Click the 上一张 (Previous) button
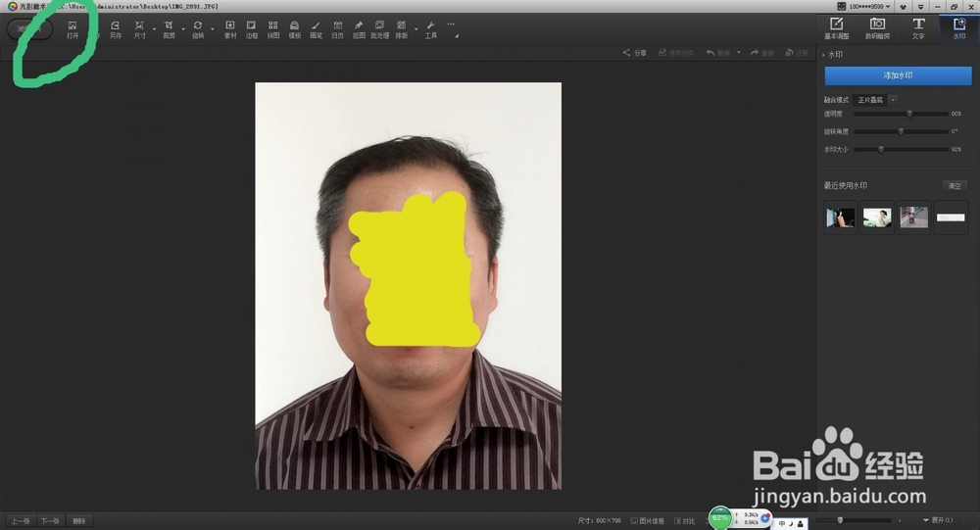Image resolution: width=980 pixels, height=530 pixels. (x=21, y=520)
